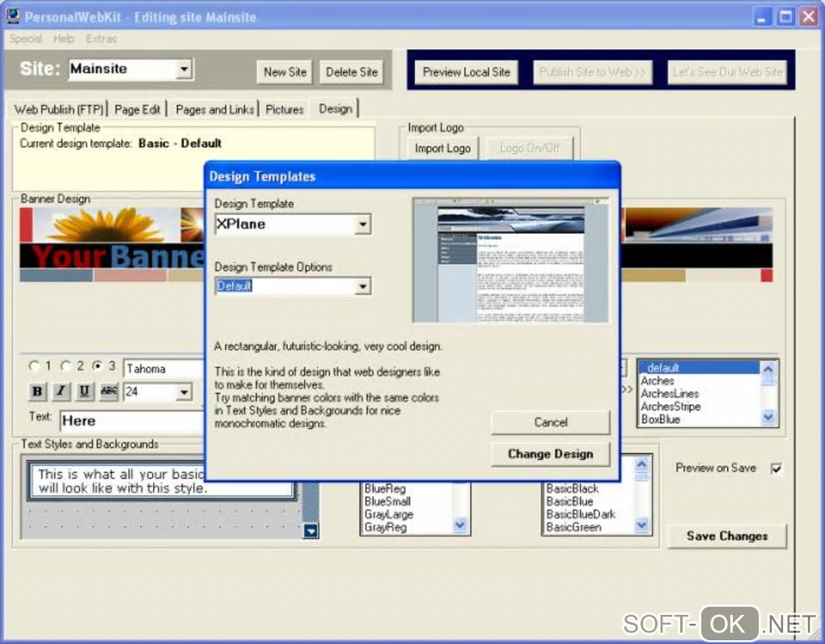Image resolution: width=825 pixels, height=644 pixels.
Task: Switch to the Pictures tab
Action: pos(285,109)
